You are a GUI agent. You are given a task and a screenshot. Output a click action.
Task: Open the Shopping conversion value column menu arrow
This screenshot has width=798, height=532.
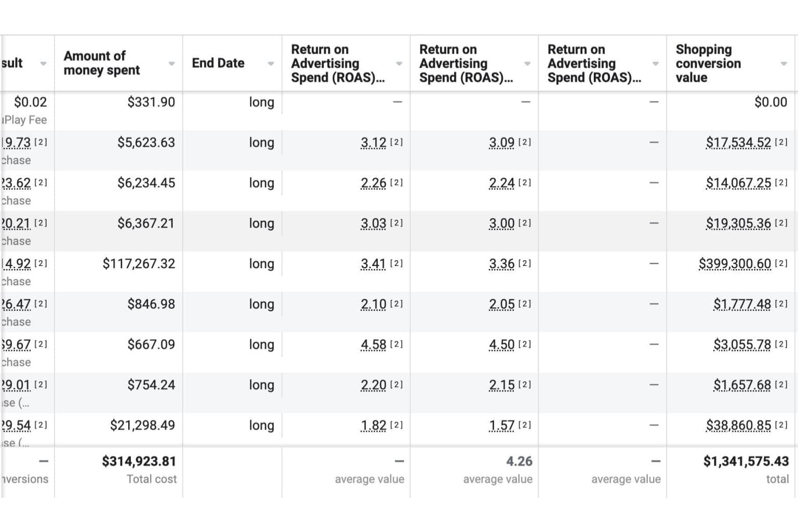[x=783, y=64]
